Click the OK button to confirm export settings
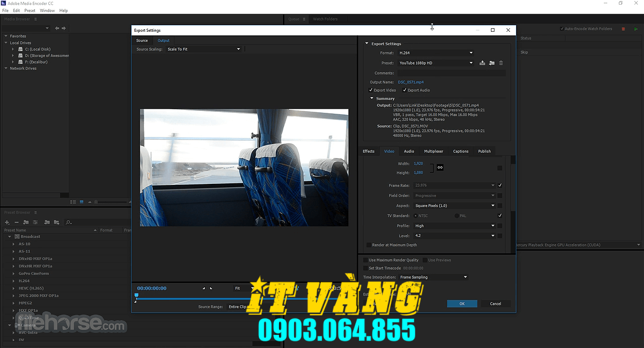Screen dimensions: 644x348 point(461,304)
